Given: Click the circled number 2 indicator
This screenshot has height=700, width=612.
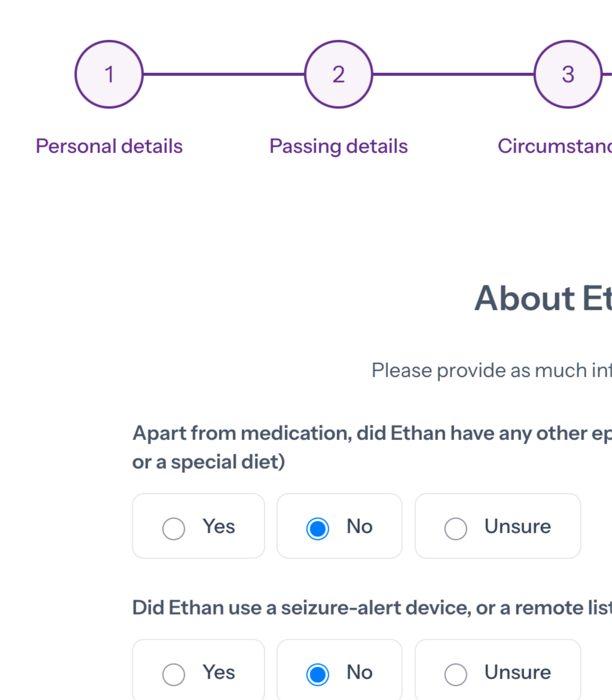Looking at the screenshot, I should coord(338,74).
